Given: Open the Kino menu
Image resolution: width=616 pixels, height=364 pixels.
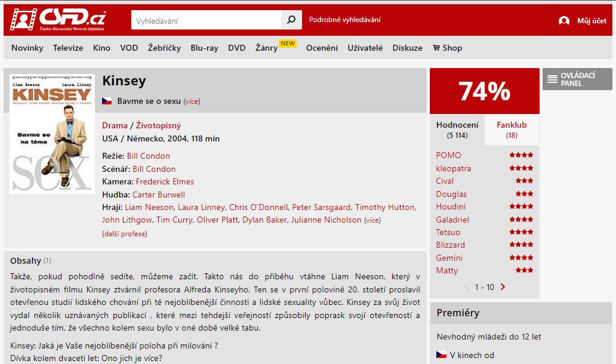Looking at the screenshot, I should coord(101,48).
